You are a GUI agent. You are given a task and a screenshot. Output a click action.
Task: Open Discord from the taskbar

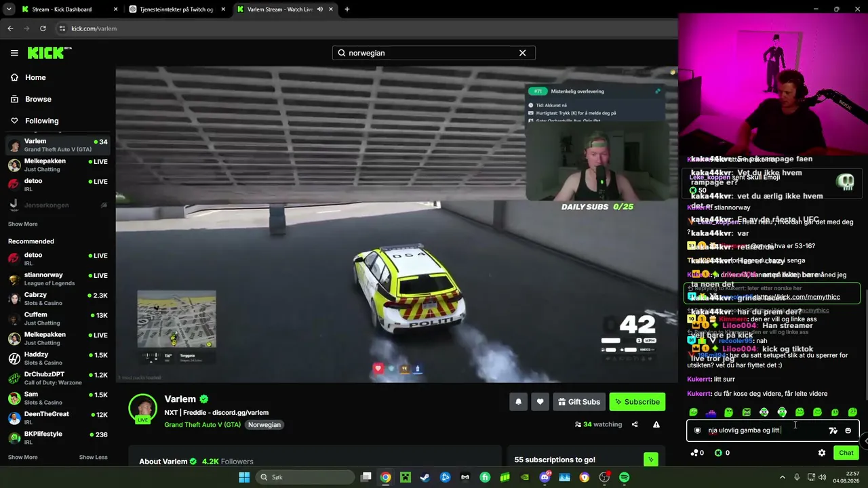(x=545, y=477)
